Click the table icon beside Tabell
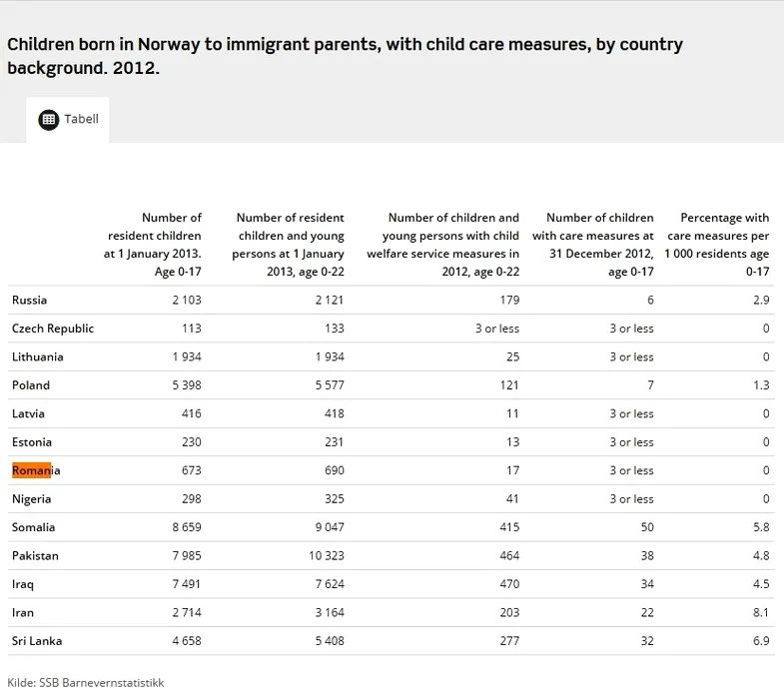Image resolution: width=784 pixels, height=699 pixels. pyautogui.click(x=49, y=120)
